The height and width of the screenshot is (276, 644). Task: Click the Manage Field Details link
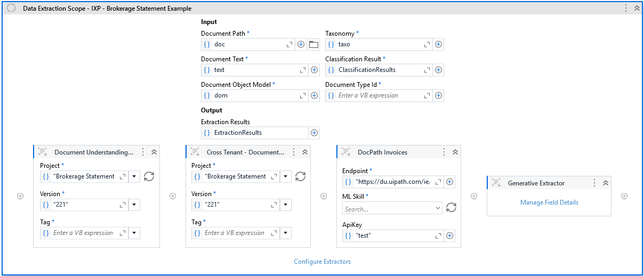point(549,202)
